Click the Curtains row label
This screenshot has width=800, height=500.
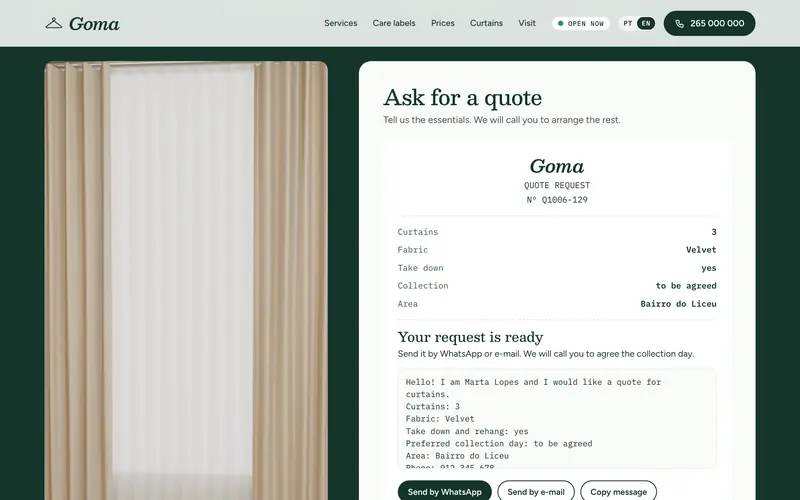417,232
